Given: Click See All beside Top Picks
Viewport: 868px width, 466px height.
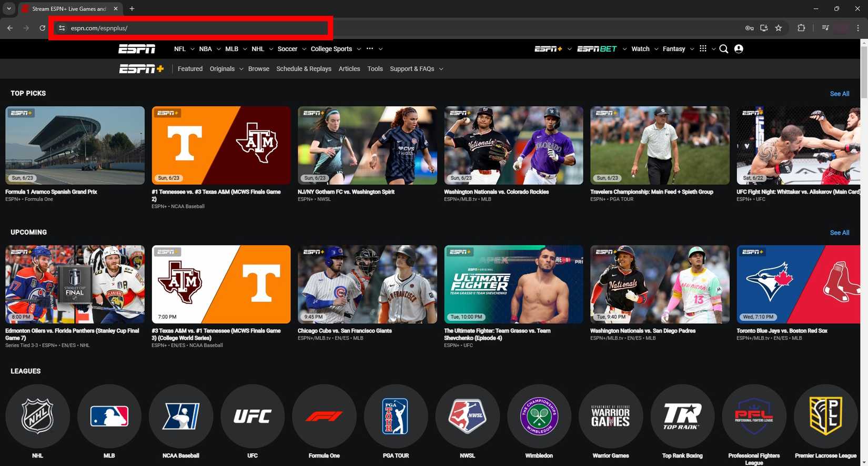Looking at the screenshot, I should point(839,94).
